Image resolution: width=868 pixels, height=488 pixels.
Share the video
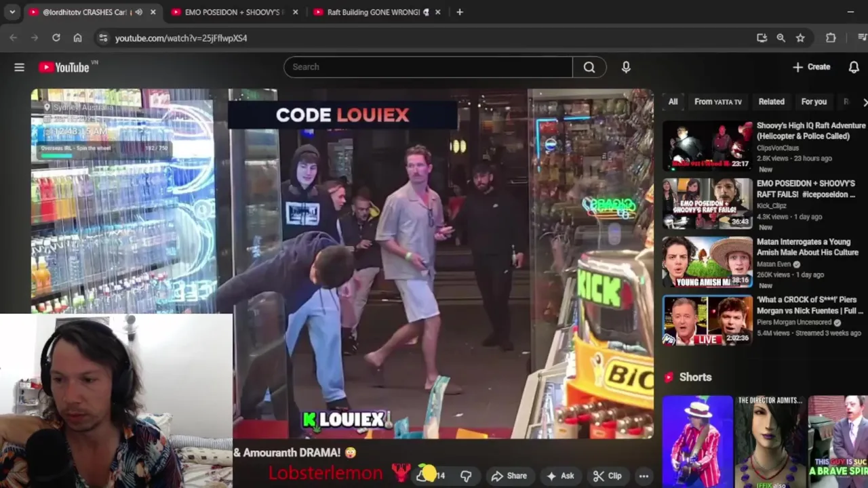point(509,476)
